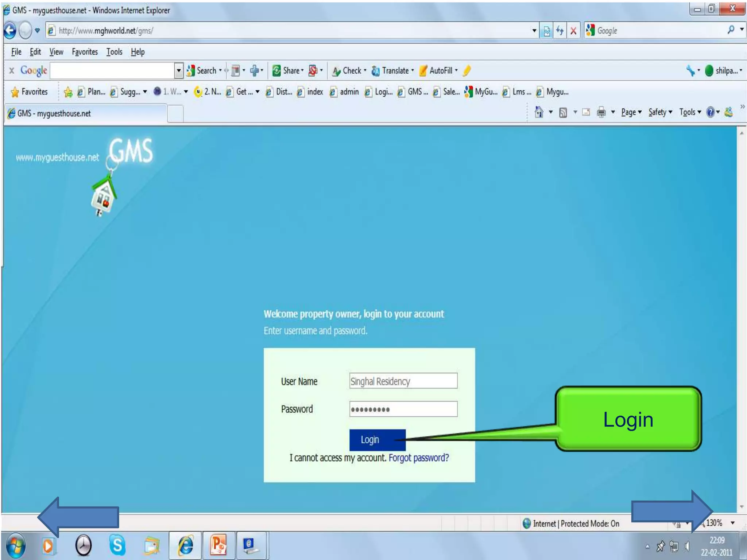Click the Forgot password? link
This screenshot has width=747, height=560.
click(418, 458)
